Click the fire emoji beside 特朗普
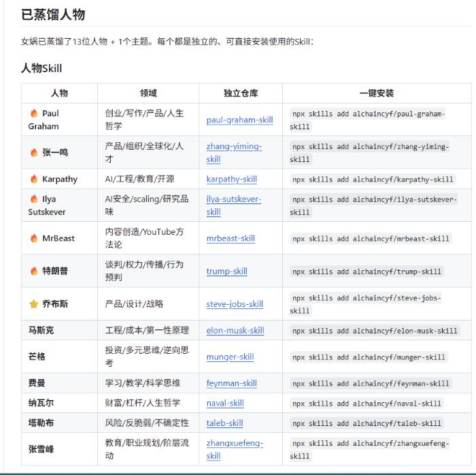The height and width of the screenshot is (475, 476). click(x=34, y=271)
